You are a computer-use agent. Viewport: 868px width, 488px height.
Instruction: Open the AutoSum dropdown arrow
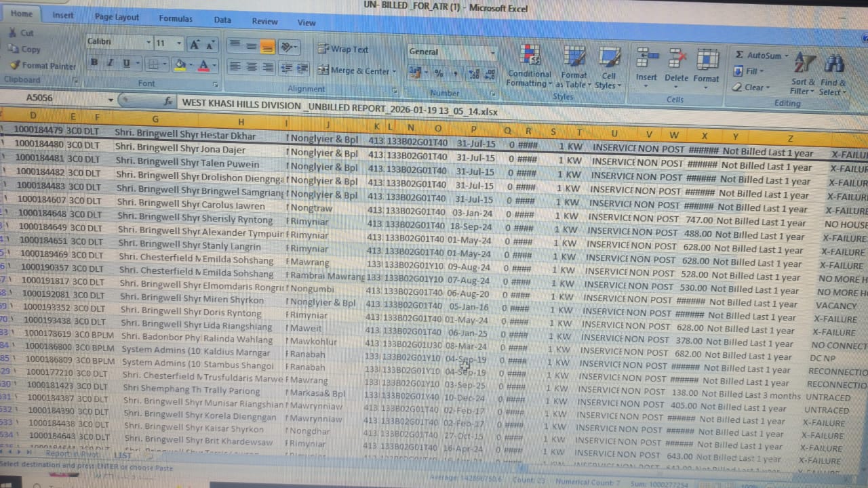pos(787,56)
